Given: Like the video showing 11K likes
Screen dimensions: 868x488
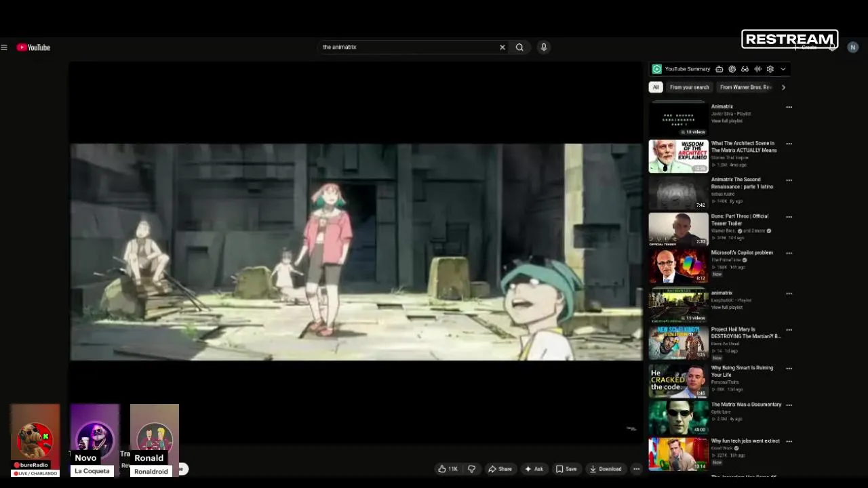Looking at the screenshot, I should pos(448,469).
